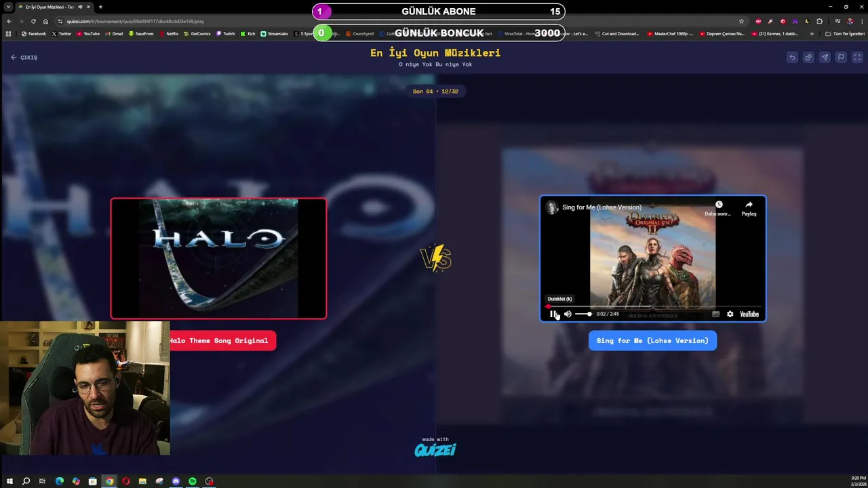The height and width of the screenshot is (488, 868).
Task: Click the Paylaş share arrow
Action: pos(749,205)
